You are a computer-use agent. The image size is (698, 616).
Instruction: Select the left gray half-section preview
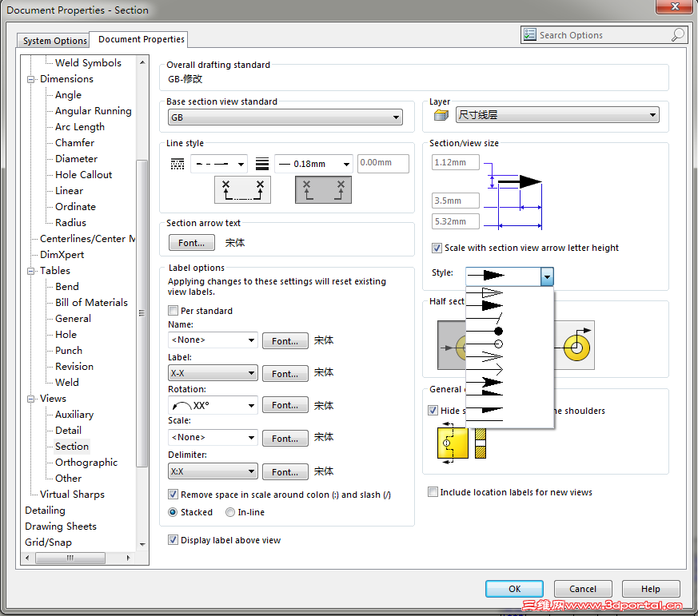pyautogui.click(x=452, y=345)
